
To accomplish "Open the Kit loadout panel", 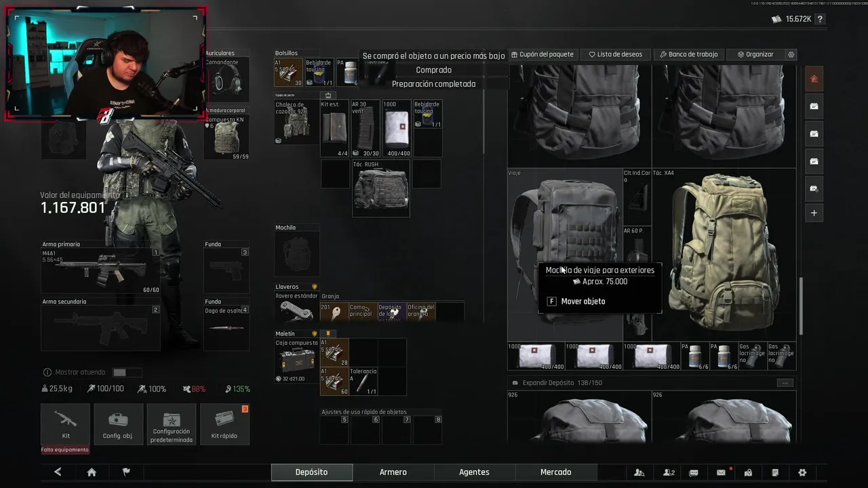I will click(65, 424).
